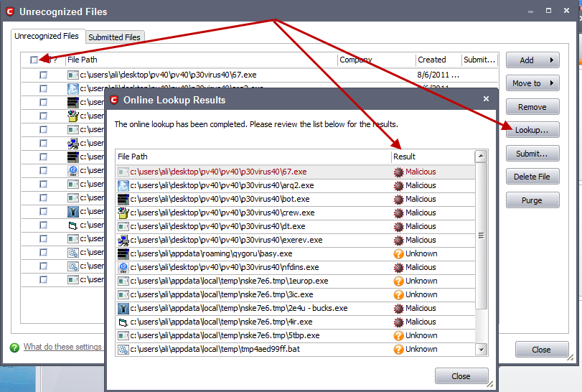Sort by Result column in lookup results

[x=433, y=157]
